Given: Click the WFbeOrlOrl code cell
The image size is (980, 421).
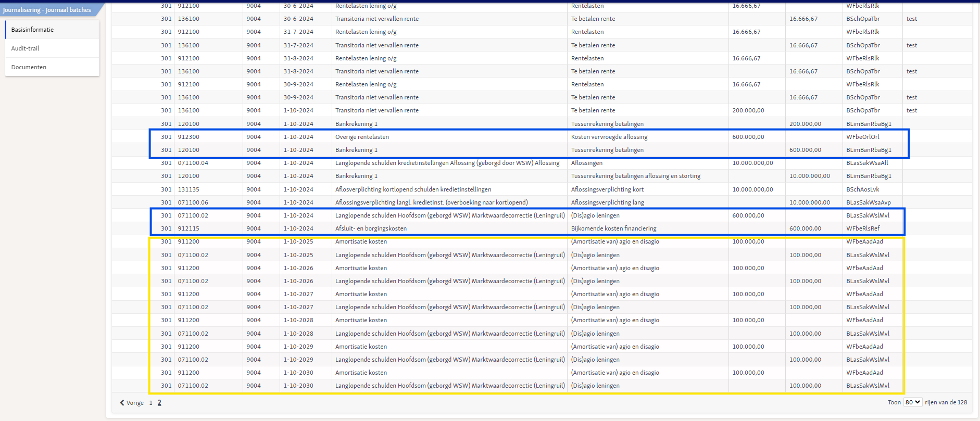Looking at the screenshot, I should [863, 137].
